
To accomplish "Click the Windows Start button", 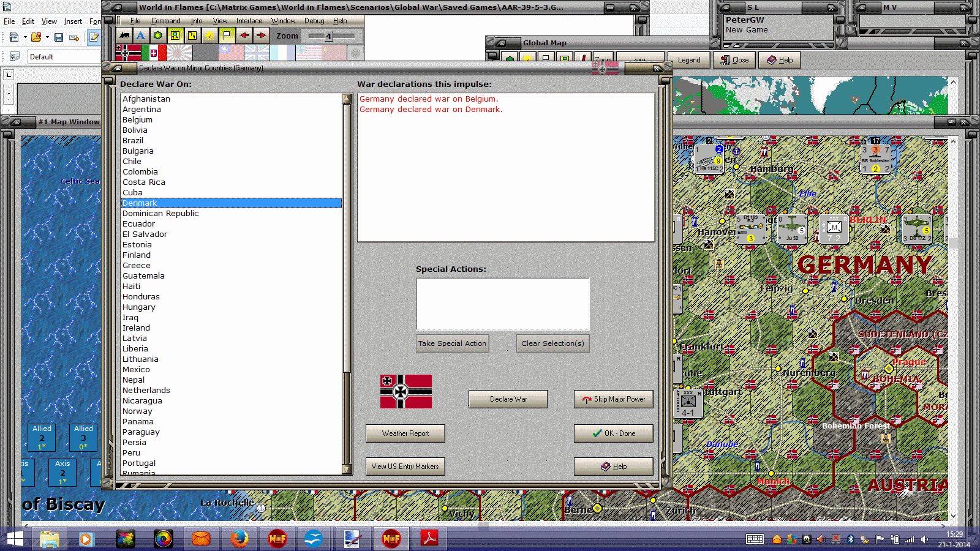I will click(x=13, y=539).
